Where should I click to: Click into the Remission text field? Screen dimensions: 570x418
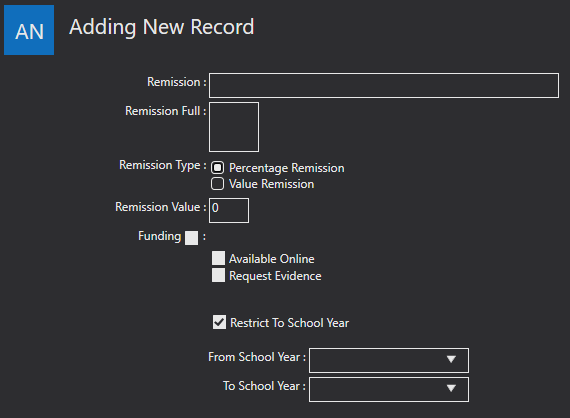[x=384, y=85]
